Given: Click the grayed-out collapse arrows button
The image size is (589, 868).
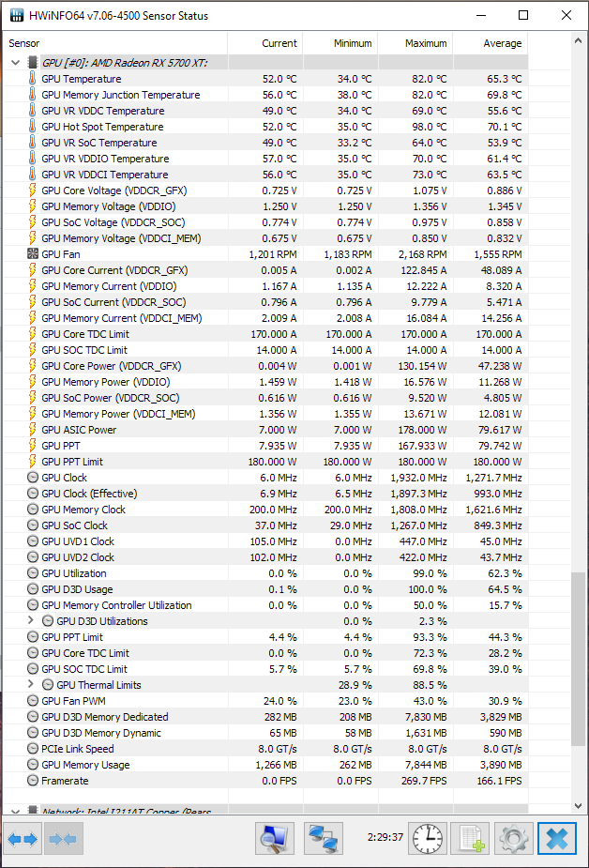Looking at the screenshot, I should pyautogui.click(x=64, y=839).
